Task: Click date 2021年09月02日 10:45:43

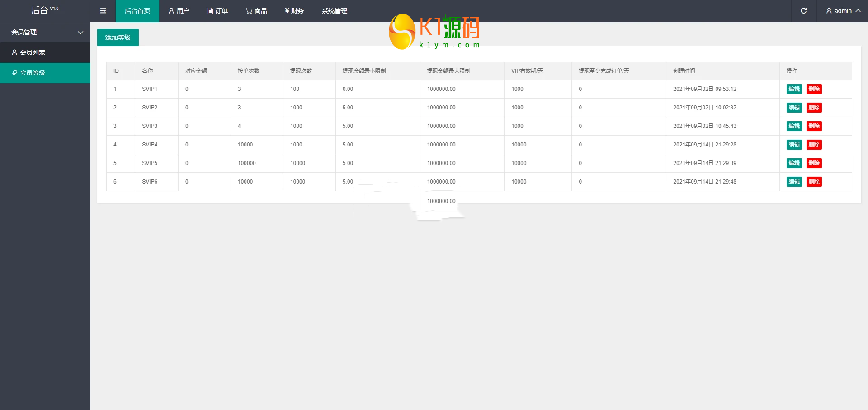Action: 705,126
